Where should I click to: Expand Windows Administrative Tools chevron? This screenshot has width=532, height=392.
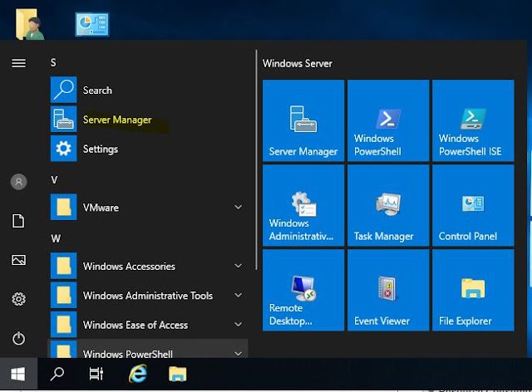[x=239, y=295]
